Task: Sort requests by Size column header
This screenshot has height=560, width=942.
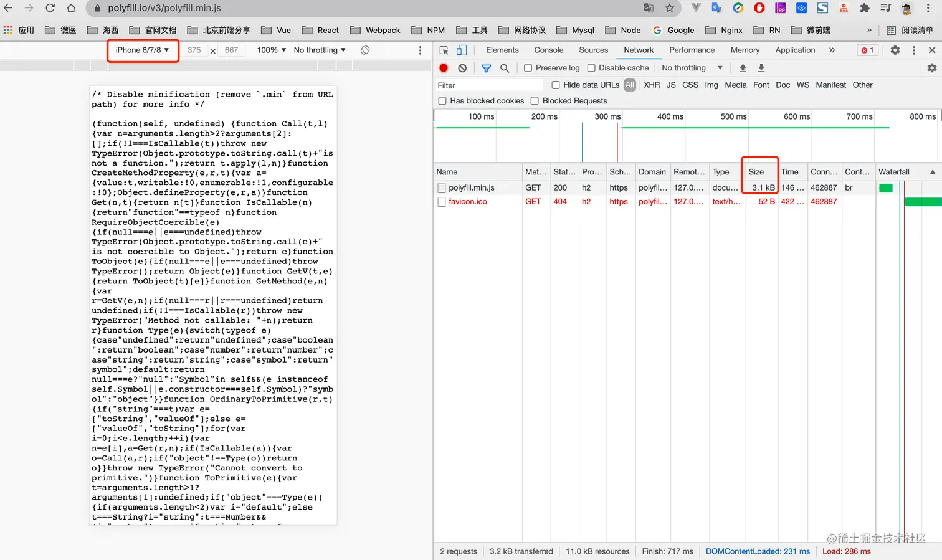Action: point(761,172)
